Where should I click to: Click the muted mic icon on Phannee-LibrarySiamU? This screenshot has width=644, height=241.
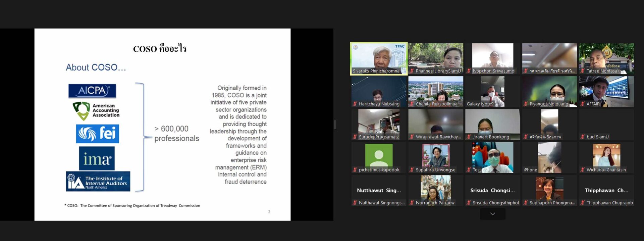coord(412,71)
